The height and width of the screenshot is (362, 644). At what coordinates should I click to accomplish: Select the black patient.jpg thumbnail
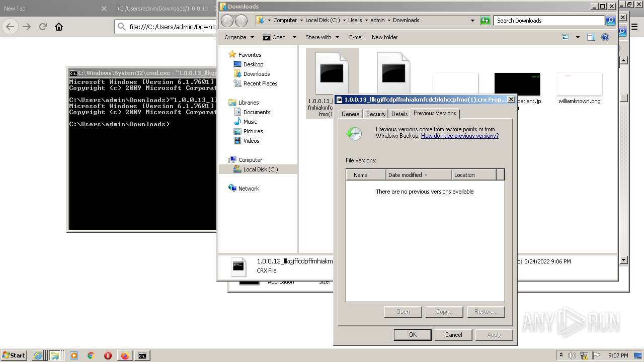(x=517, y=84)
